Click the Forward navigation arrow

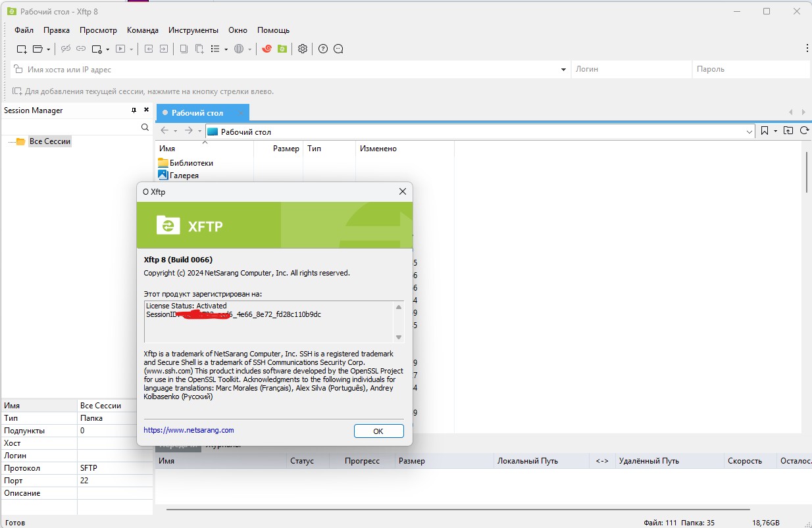point(189,131)
